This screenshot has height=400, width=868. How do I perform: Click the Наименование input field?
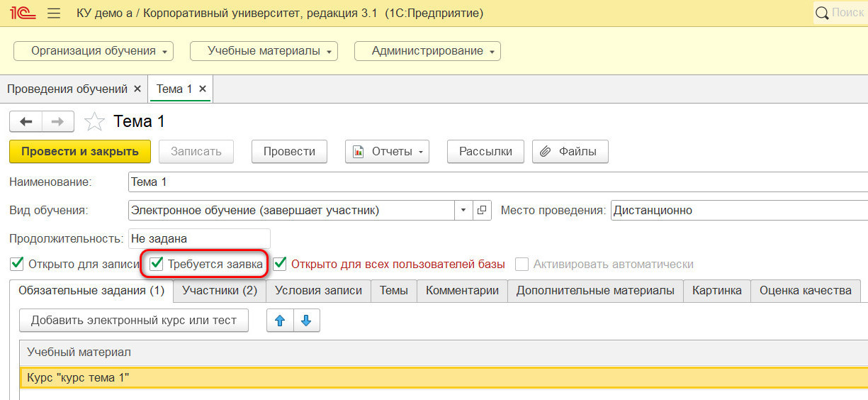point(498,182)
